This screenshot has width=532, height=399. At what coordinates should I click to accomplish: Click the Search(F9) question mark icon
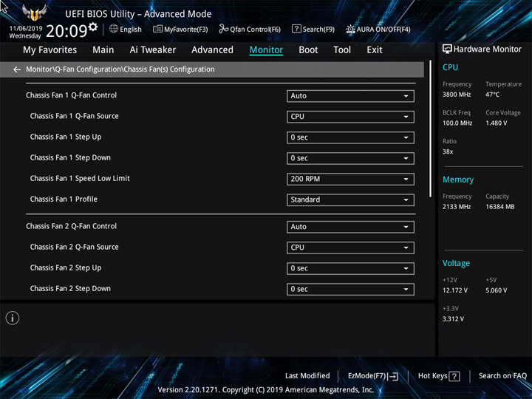(296, 29)
